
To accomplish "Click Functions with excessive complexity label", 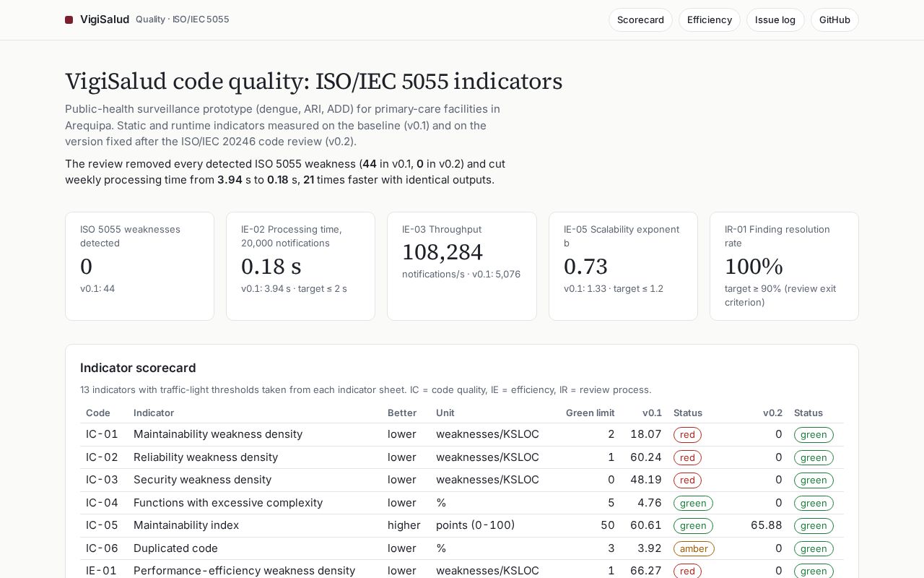I will coord(228,503).
